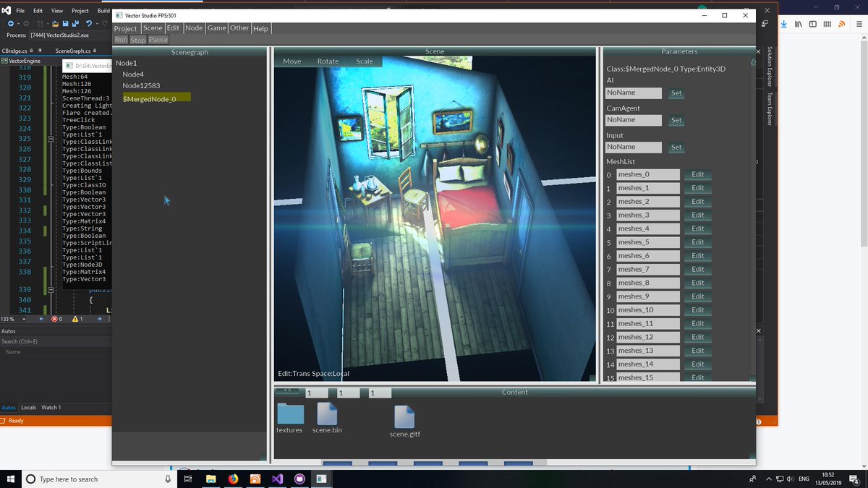The image size is (868, 488).
Task: Click the Autos search box
Action: 56,341
